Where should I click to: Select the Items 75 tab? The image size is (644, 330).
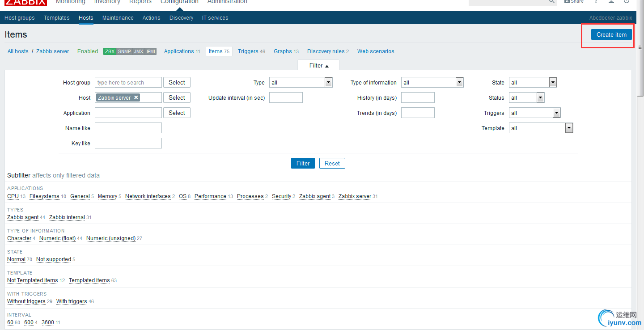coord(219,51)
